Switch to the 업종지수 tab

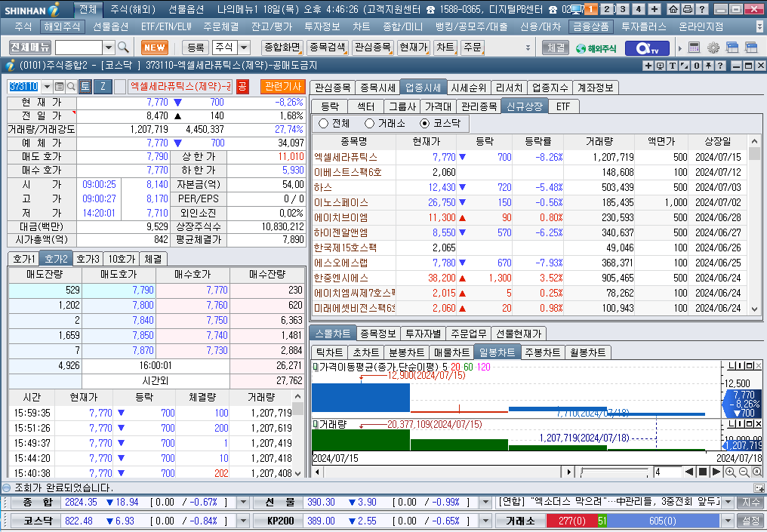coord(550,88)
